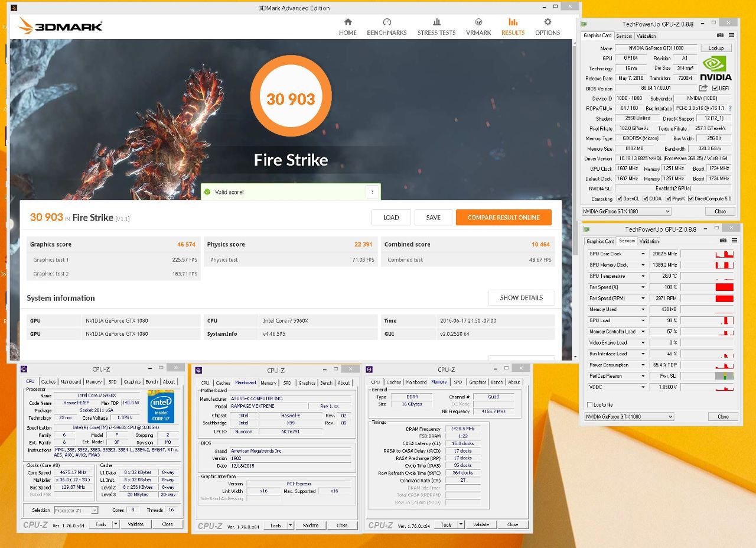Toggle the UEFI checkbox in GPU-Z
The width and height of the screenshot is (756, 548).
click(715, 89)
